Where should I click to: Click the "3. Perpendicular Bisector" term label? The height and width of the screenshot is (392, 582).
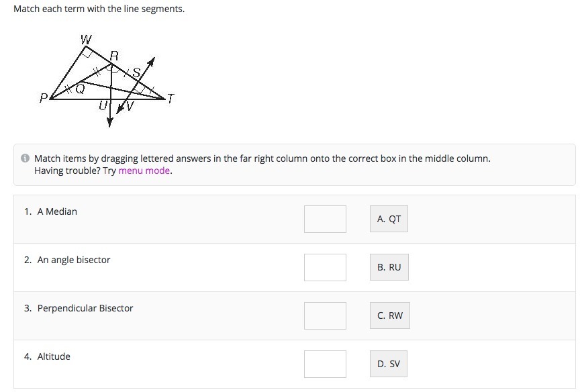point(79,308)
